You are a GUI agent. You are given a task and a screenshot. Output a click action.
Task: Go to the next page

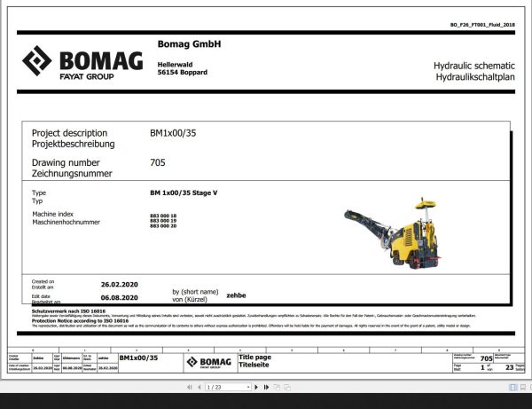click(x=256, y=387)
